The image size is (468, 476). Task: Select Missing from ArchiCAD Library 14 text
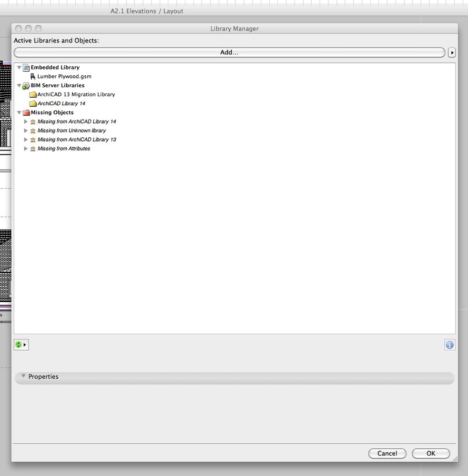coord(77,122)
